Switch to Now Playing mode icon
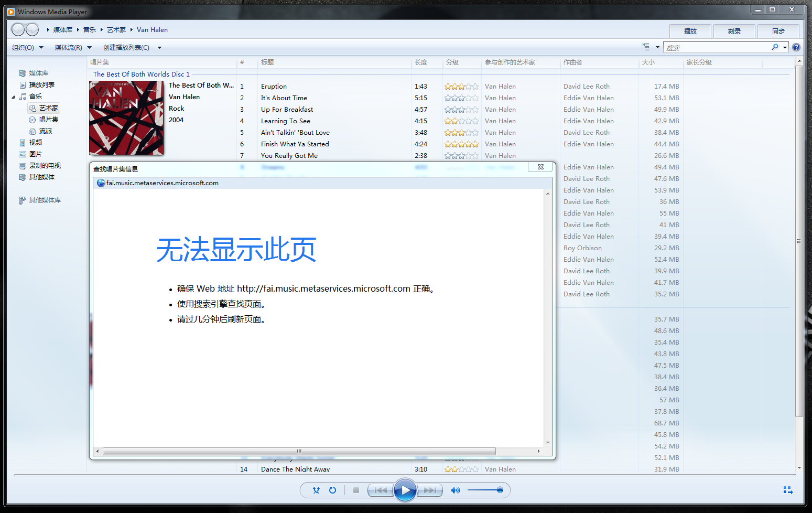 (x=788, y=490)
